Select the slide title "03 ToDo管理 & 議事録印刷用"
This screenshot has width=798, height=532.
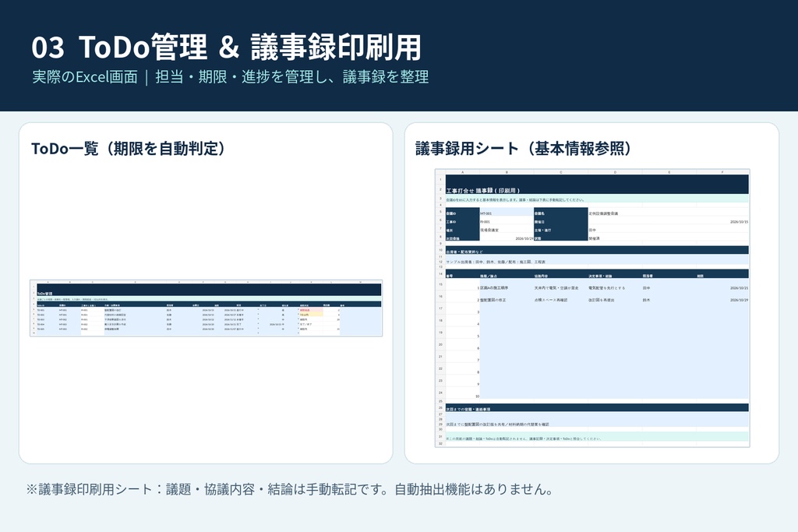tap(227, 47)
